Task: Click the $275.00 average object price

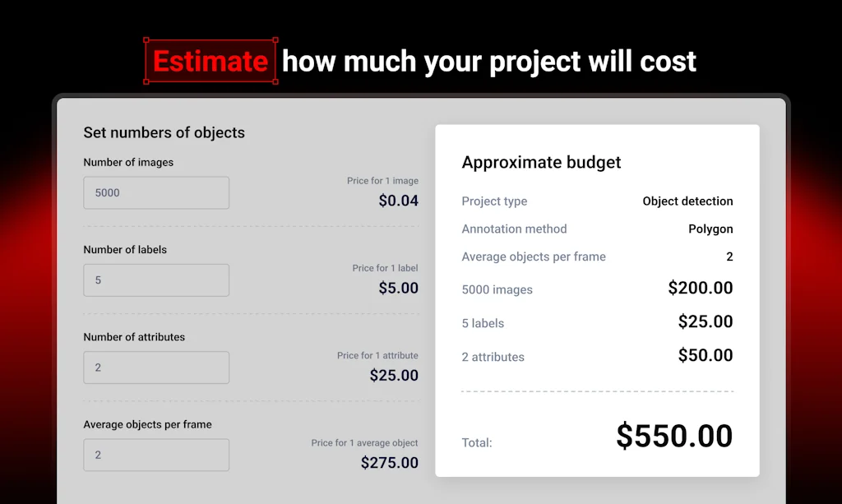Action: pos(390,462)
